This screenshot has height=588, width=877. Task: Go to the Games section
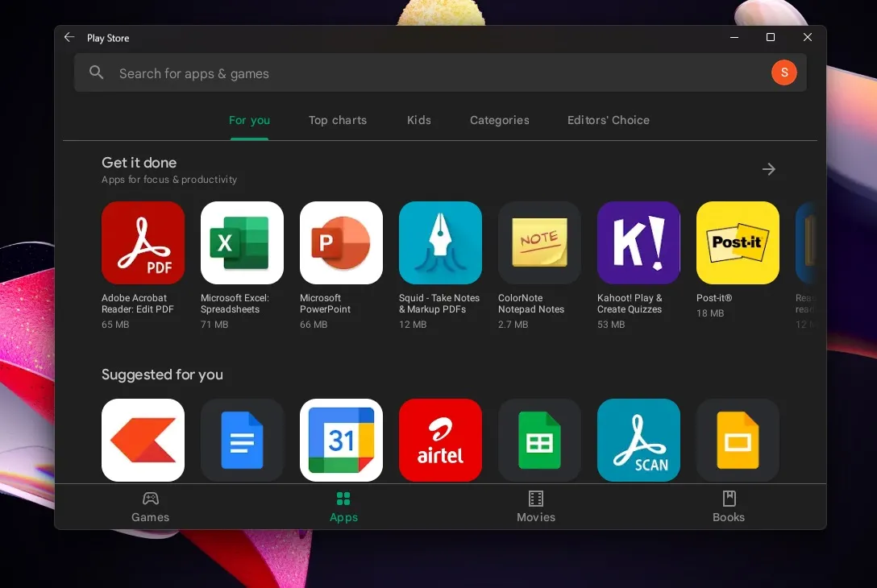[x=151, y=507]
